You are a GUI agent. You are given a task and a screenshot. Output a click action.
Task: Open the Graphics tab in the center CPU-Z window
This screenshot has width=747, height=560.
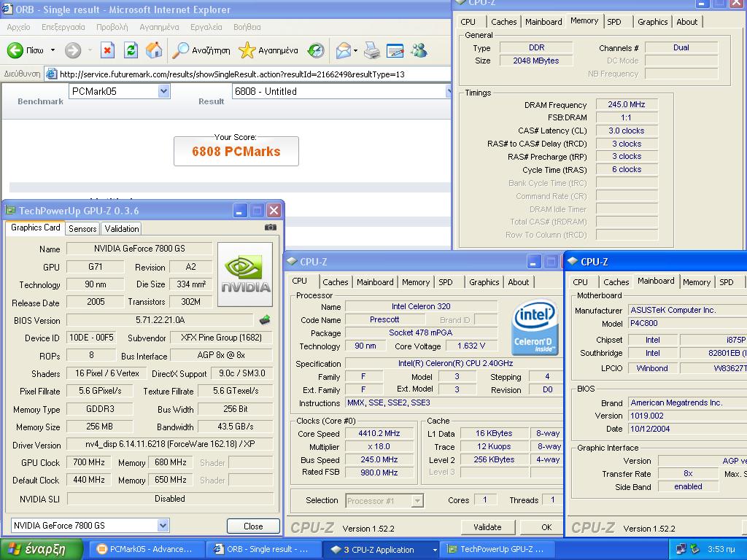(x=484, y=282)
